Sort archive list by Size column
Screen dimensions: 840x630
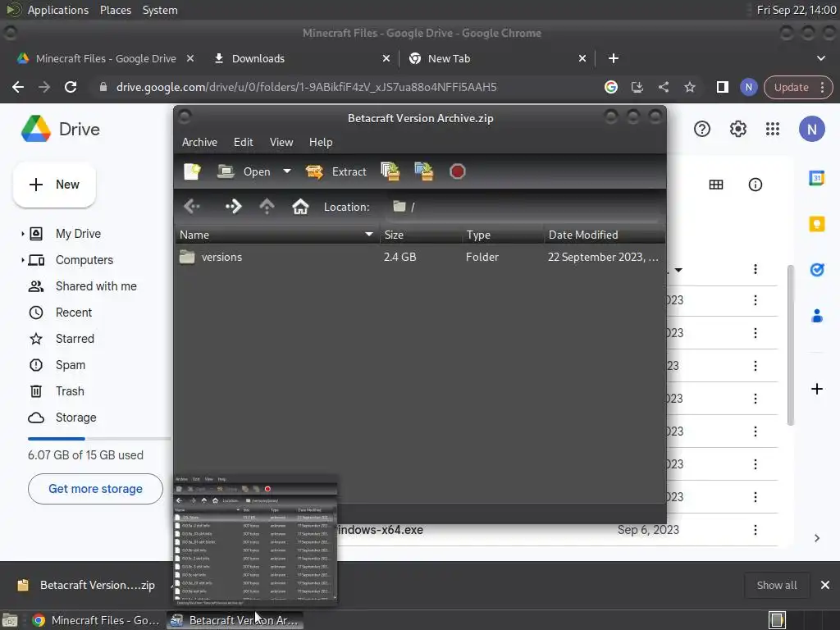421,235
